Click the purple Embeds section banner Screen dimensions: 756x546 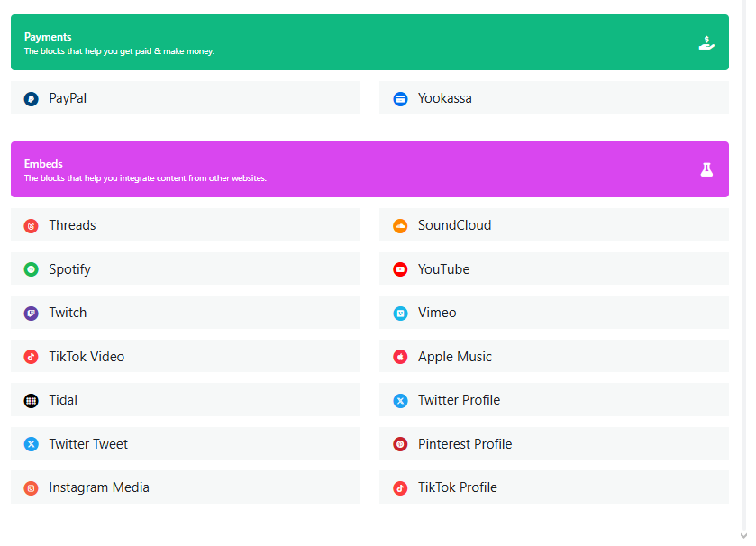click(x=369, y=169)
